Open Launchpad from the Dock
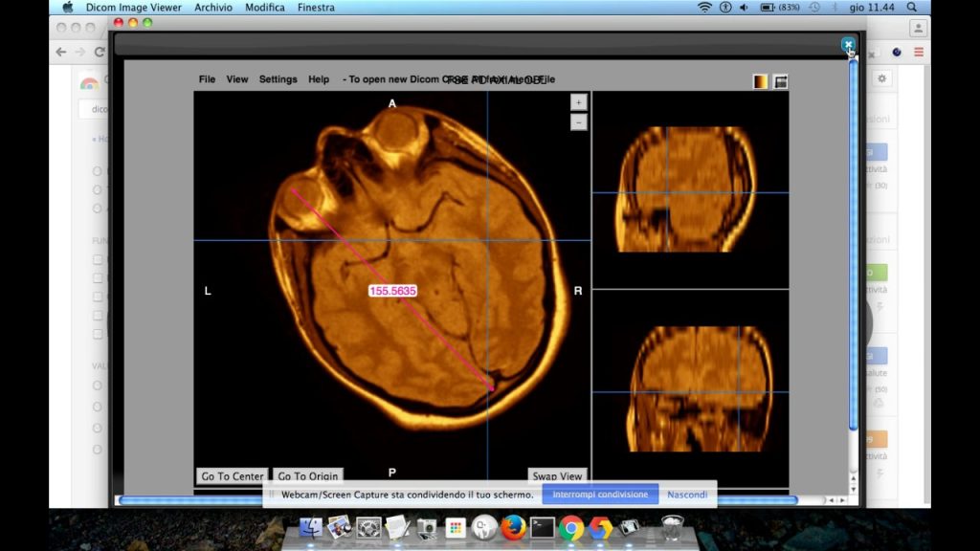Viewport: 980px width, 551px height. (x=454, y=526)
